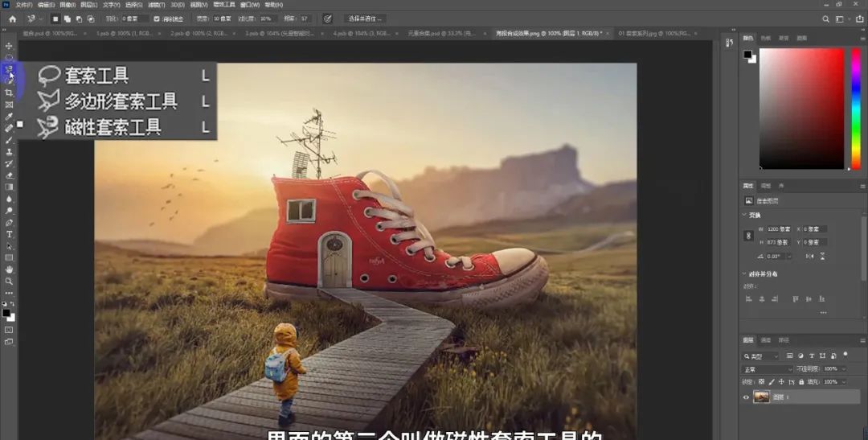Viewport: 868px width, 440px height.
Task: Select the Eyedropper tool
Action: click(9, 117)
